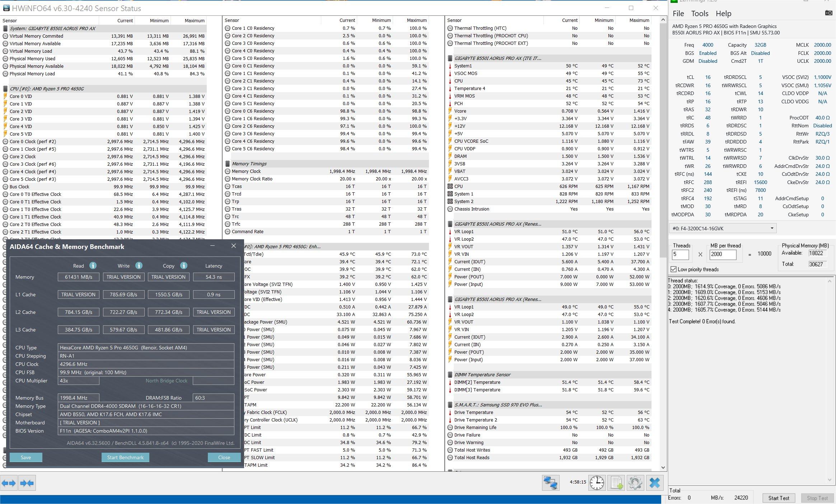Click the L1 Cache Copy value 1550.5 GB/s
Image resolution: width=836 pixels, height=504 pixels.
(x=168, y=295)
